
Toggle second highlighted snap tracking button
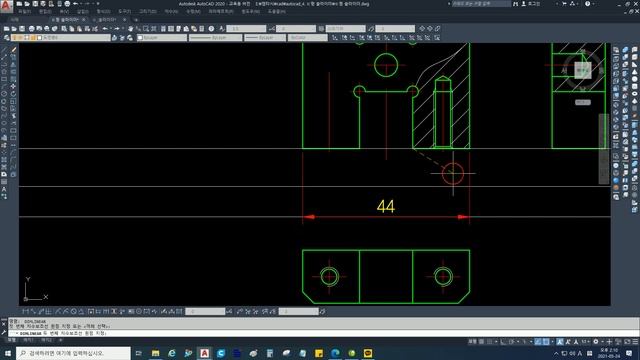pos(546,342)
